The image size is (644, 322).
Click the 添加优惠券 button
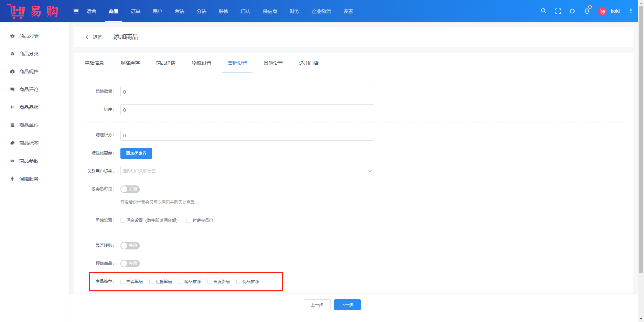(136, 153)
